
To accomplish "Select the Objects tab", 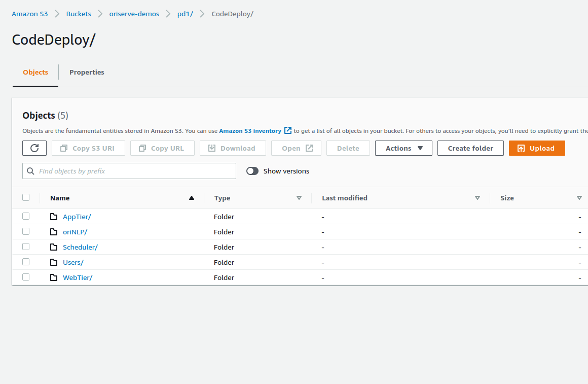I will pos(35,72).
